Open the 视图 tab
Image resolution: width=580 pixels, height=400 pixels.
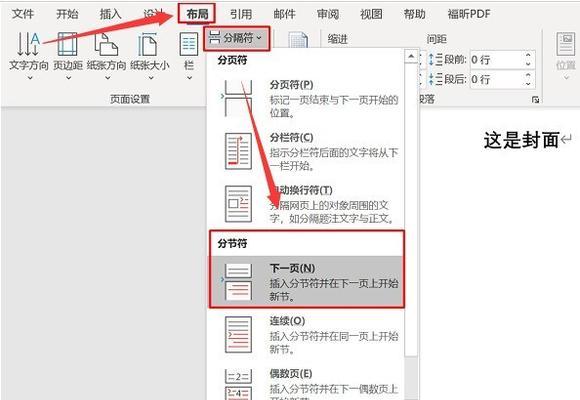371,14
